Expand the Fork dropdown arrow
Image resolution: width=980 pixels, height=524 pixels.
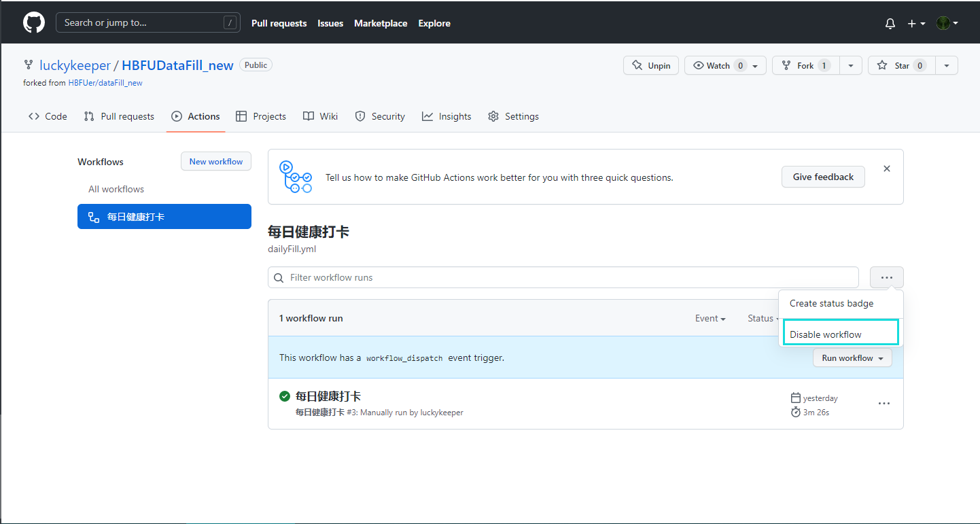pyautogui.click(x=851, y=65)
